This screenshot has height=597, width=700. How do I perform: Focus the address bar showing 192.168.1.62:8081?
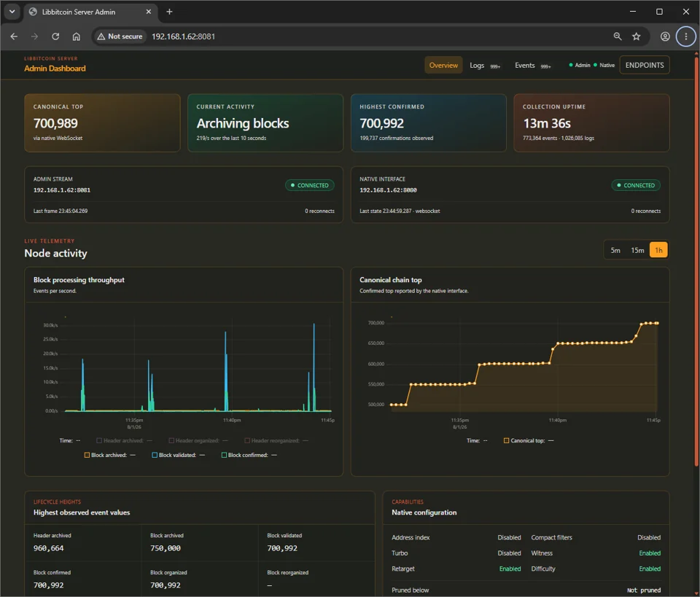[184, 36]
